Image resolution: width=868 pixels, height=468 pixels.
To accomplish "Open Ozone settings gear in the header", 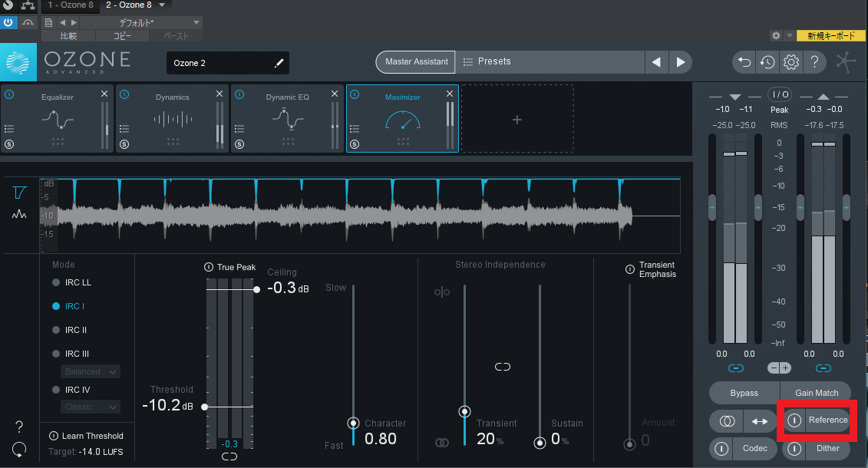I will 791,62.
